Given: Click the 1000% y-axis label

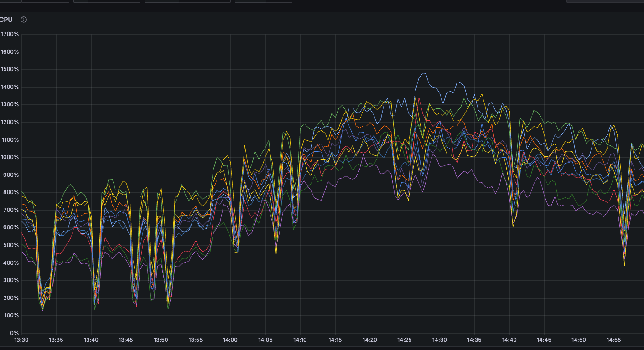Looking at the screenshot, I should click(10, 157).
